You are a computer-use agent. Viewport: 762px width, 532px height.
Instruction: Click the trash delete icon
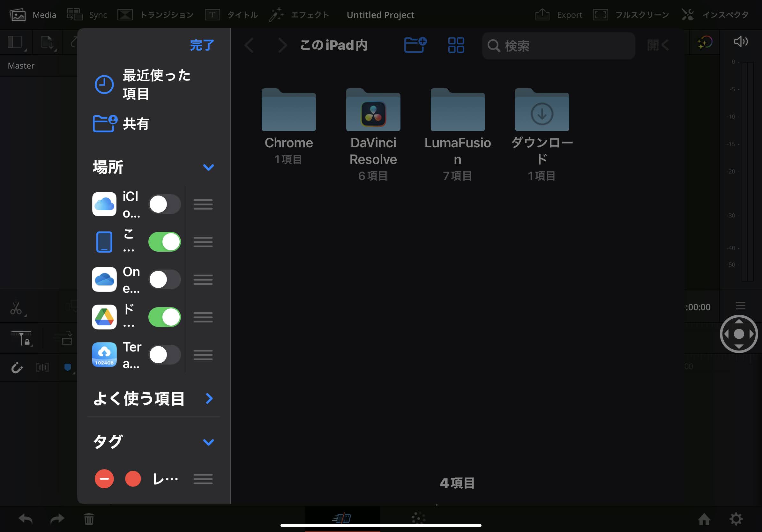point(89,519)
